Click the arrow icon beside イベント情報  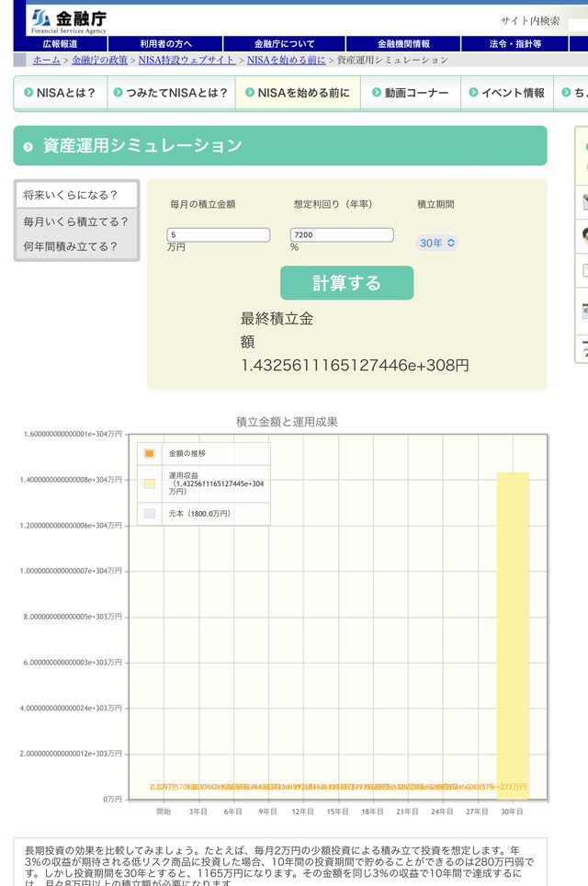473,92
